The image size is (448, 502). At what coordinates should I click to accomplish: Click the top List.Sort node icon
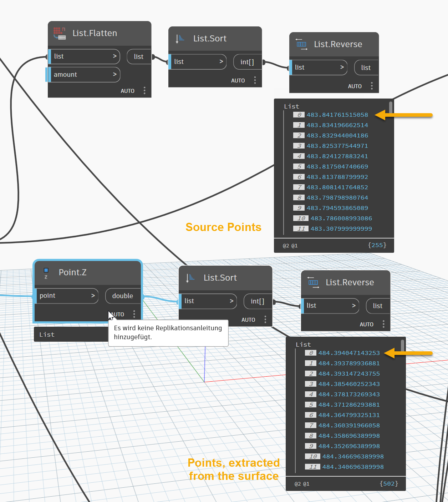(x=180, y=39)
